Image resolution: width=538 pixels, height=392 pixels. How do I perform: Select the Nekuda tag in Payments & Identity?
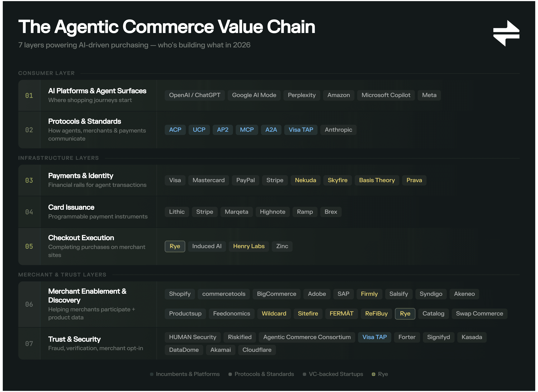(305, 180)
